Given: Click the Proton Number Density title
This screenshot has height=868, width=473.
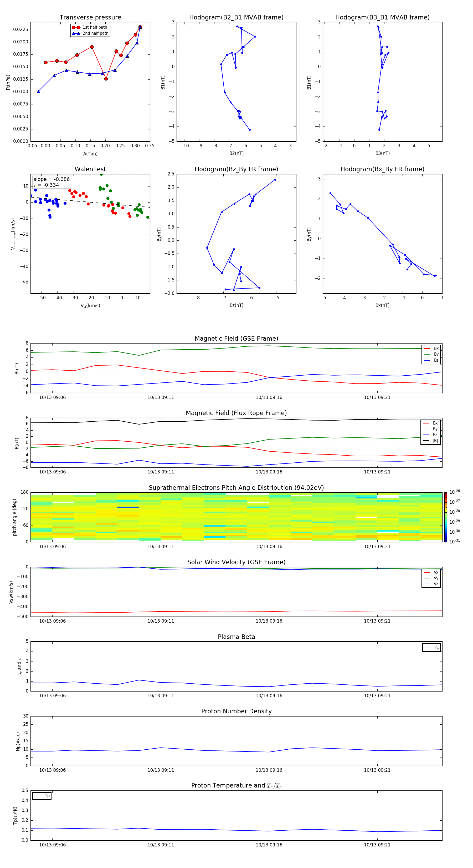Looking at the screenshot, I should click(x=236, y=711).
